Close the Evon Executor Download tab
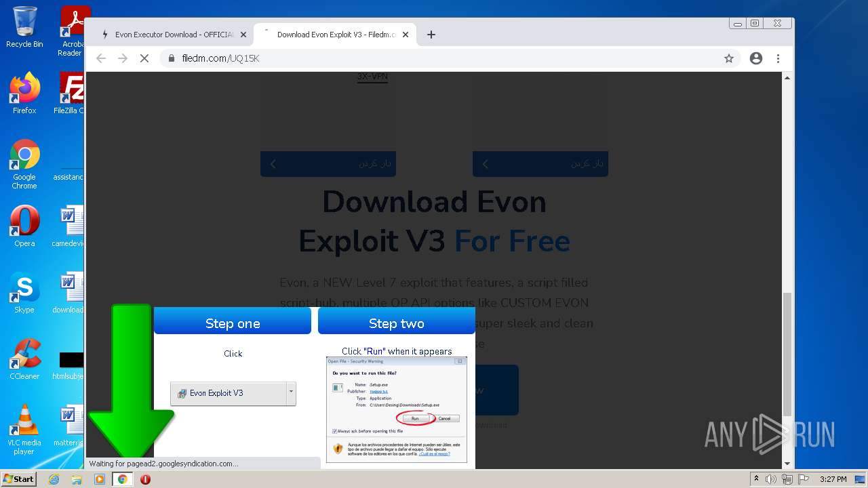 [243, 35]
